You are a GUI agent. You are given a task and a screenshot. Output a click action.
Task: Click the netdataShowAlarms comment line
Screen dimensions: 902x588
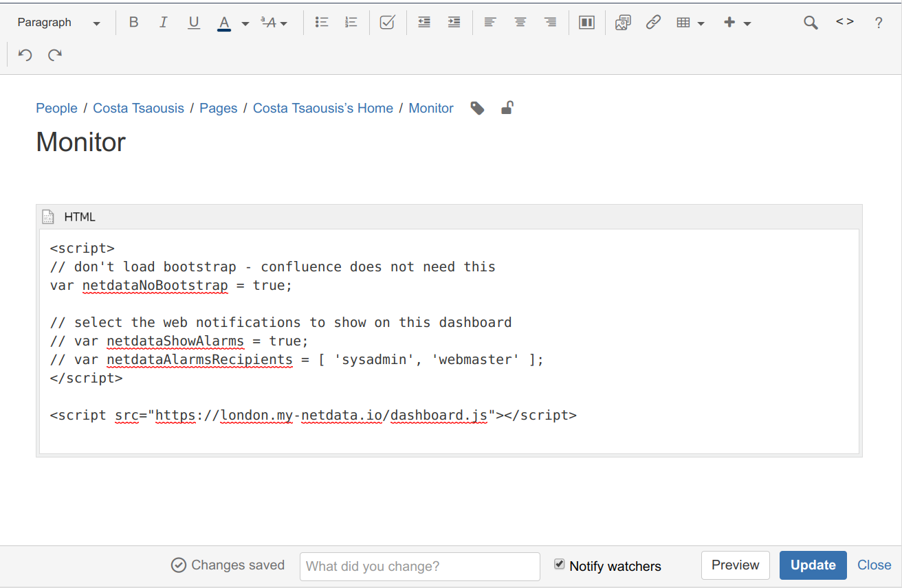click(x=179, y=341)
